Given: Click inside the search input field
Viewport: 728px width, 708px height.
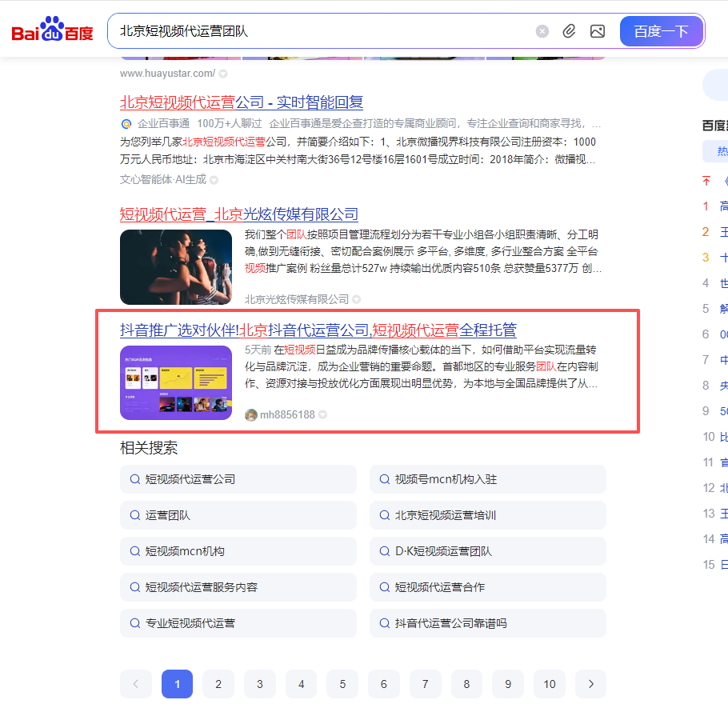Looking at the screenshot, I should (320, 31).
